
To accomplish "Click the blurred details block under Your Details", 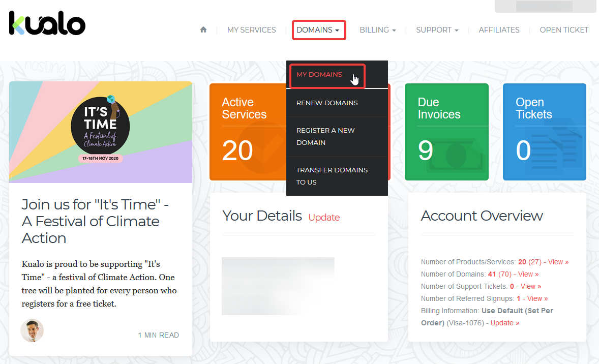I will (278, 286).
